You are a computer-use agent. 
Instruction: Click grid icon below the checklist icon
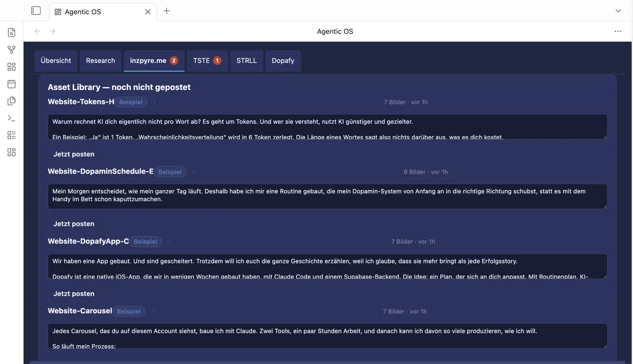(x=12, y=152)
